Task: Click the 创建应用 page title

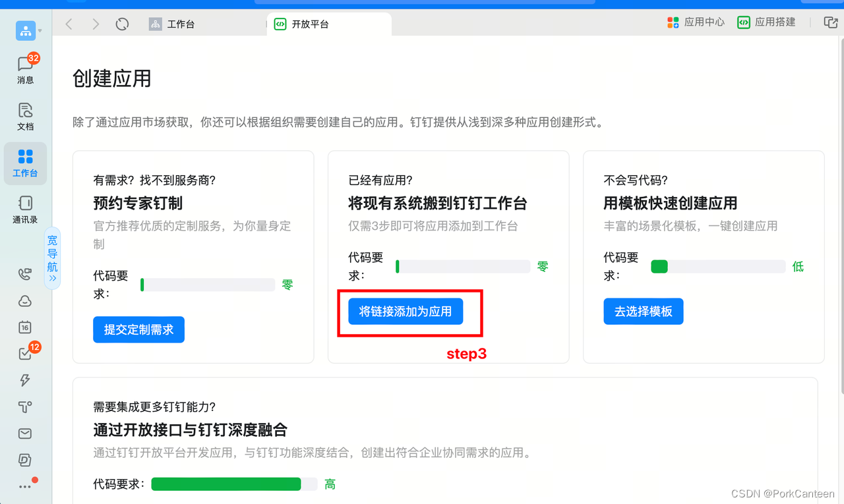Action: (x=112, y=78)
